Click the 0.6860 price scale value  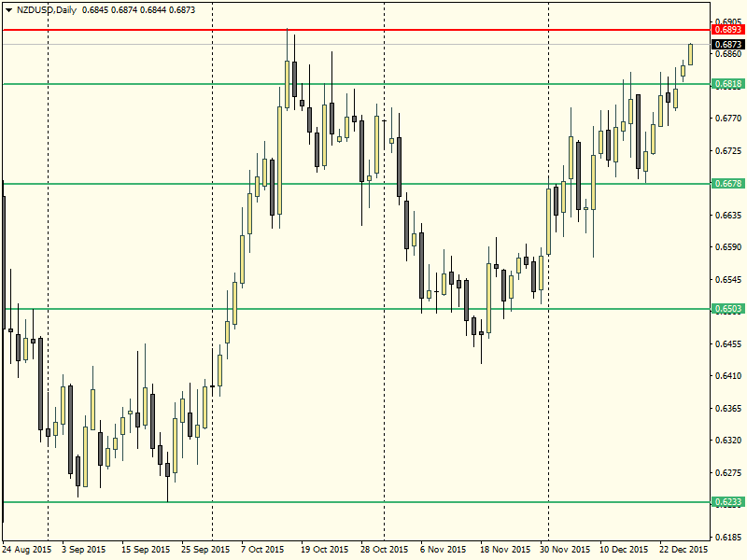729,54
